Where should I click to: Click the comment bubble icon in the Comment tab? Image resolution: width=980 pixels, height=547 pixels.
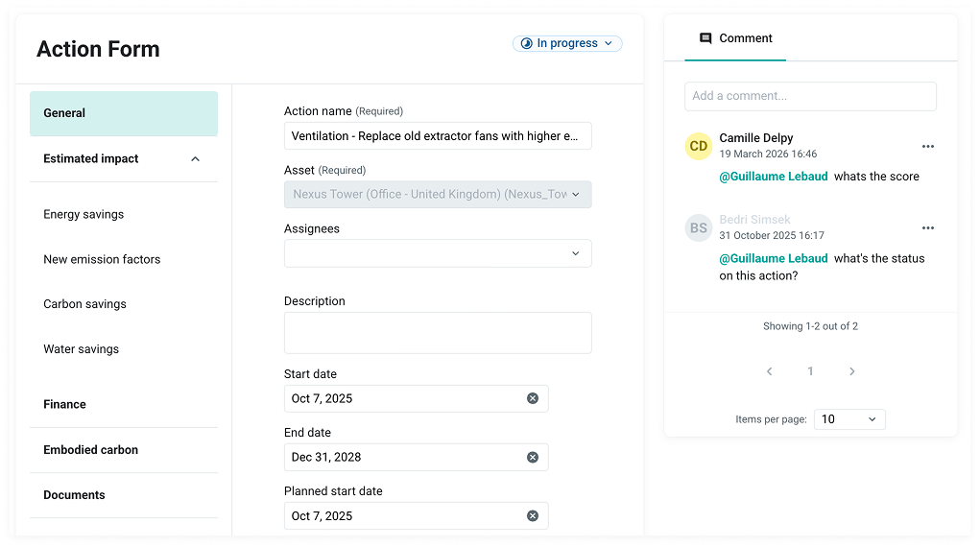(x=705, y=38)
